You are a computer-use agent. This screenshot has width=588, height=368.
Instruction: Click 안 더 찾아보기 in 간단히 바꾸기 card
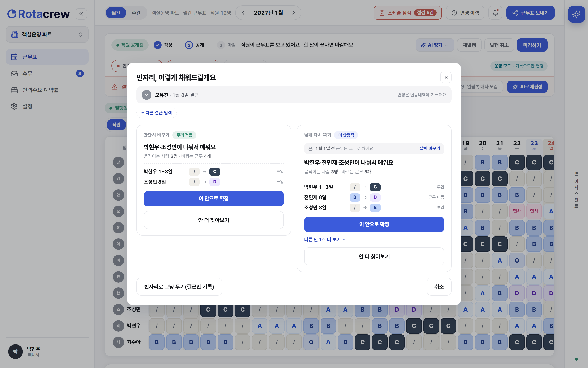click(x=214, y=220)
